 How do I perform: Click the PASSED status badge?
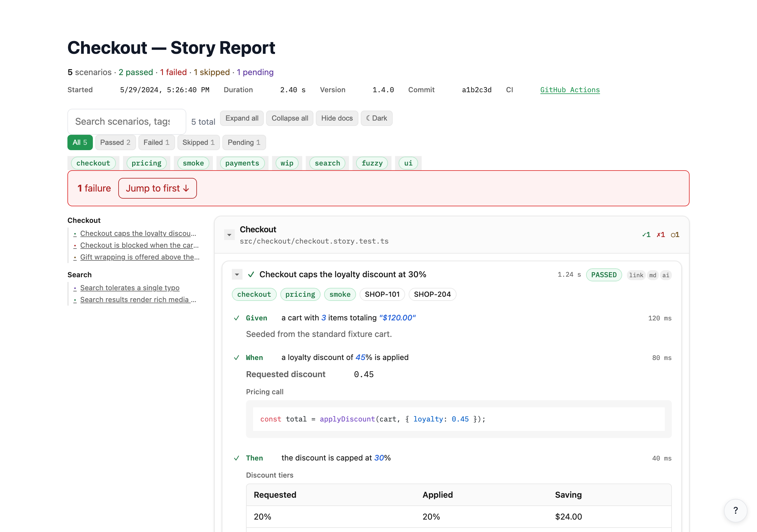pos(604,275)
